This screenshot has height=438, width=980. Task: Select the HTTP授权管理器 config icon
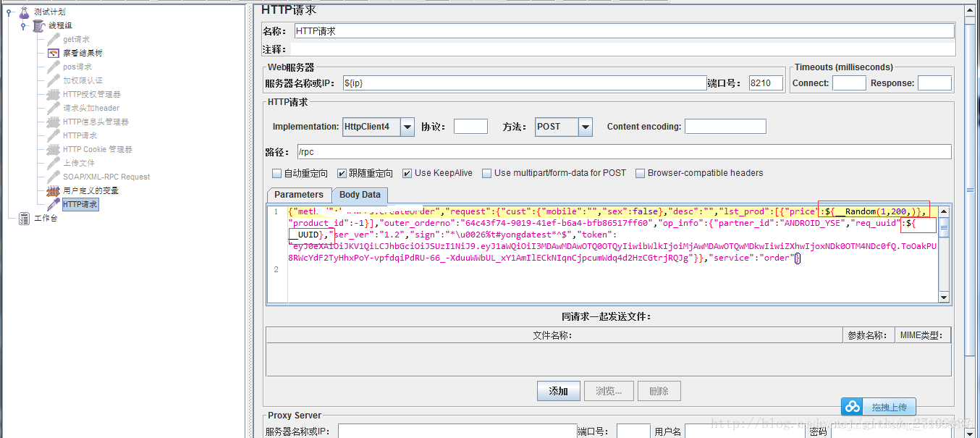pyautogui.click(x=54, y=94)
